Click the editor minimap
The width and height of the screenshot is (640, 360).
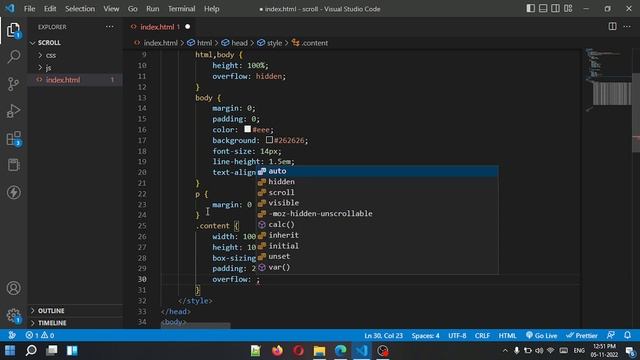[608, 80]
